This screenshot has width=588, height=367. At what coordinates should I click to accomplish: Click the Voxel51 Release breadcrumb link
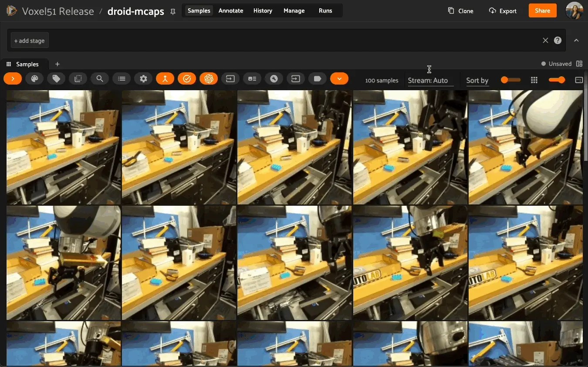tap(57, 11)
